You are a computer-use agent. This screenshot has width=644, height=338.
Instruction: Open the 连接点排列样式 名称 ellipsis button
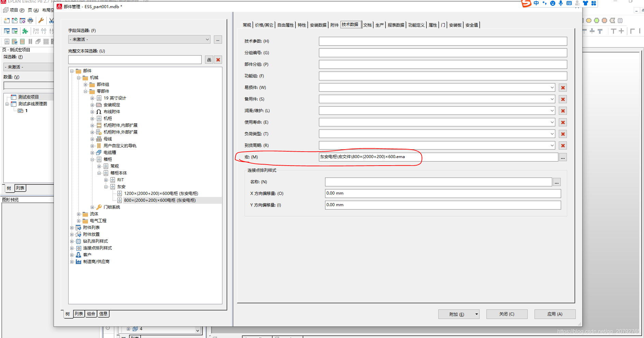(x=557, y=183)
